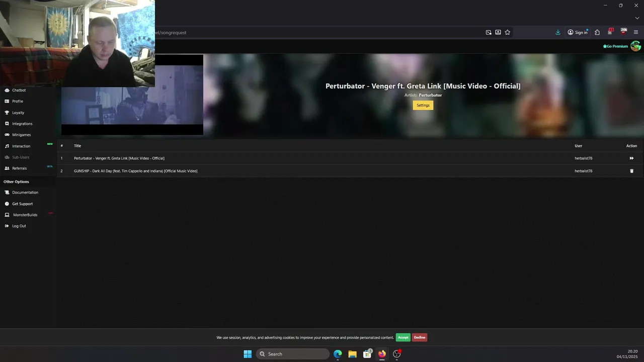Click the extension icon with red 13 badge

[610, 32]
